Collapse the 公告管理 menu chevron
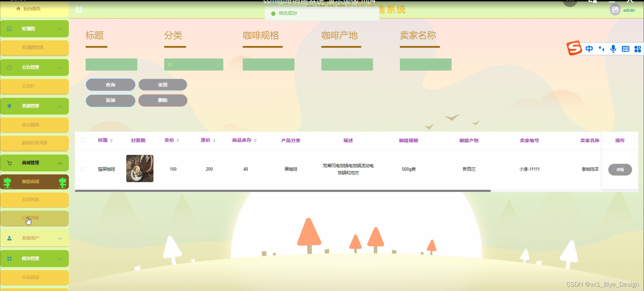Viewport: 644px width, 291px height. click(60, 68)
